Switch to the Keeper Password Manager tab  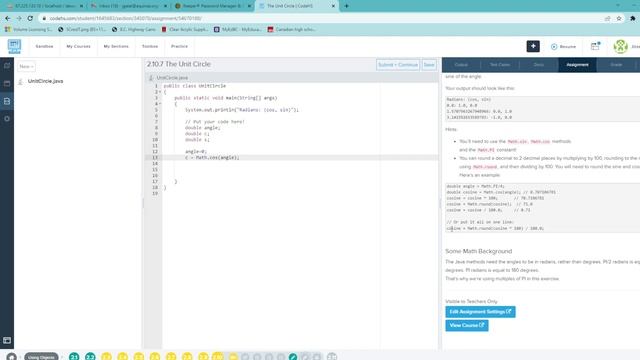[x=212, y=6]
